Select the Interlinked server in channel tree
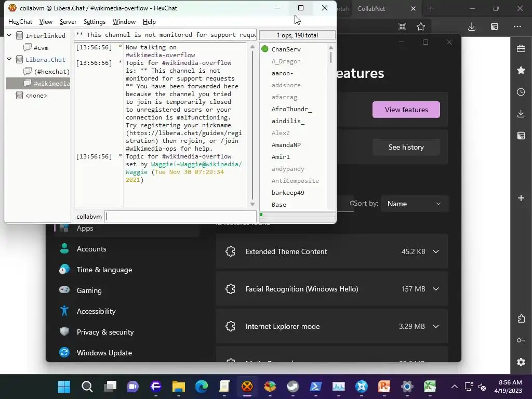The width and height of the screenshot is (532, 399). tap(45, 36)
